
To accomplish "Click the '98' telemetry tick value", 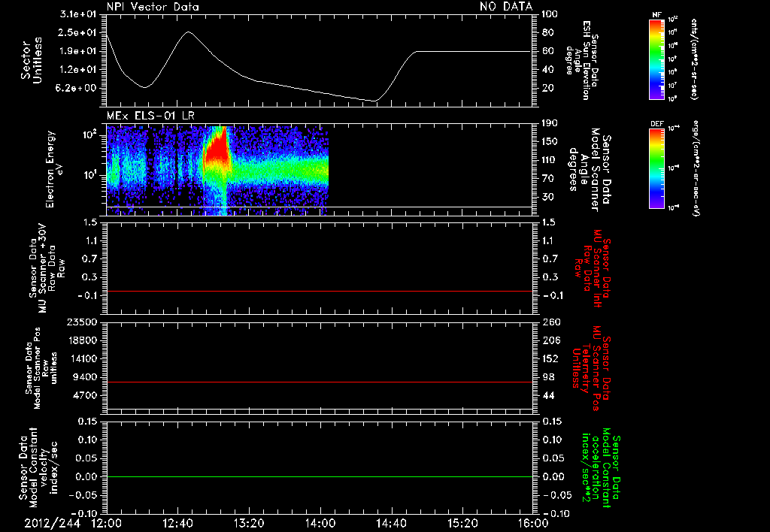I will 548,377.
